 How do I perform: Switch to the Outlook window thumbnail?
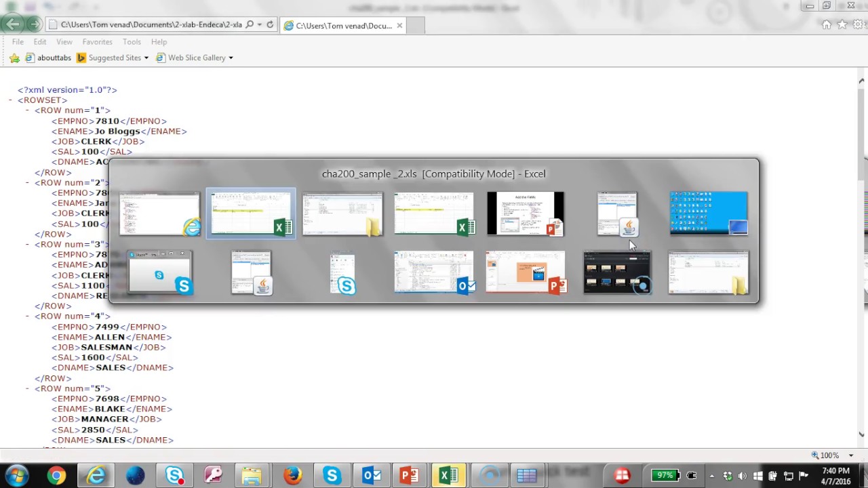[x=435, y=272]
